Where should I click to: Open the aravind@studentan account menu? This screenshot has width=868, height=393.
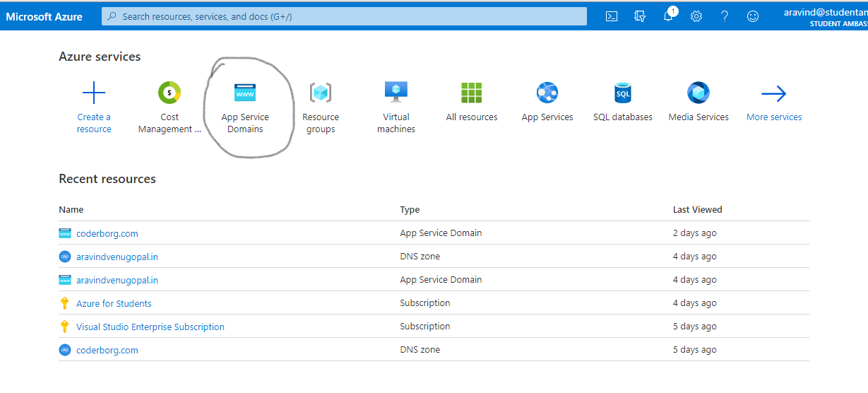[826, 17]
